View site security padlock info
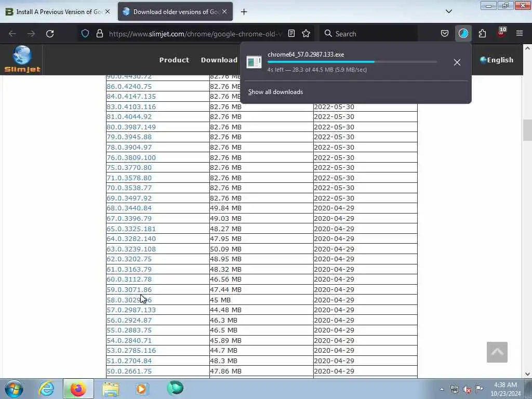Screen dimensions: 532x399 [99, 33]
